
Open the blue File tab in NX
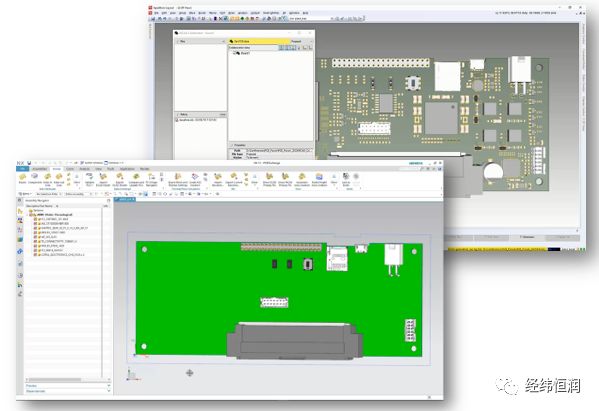pyautogui.click(x=23, y=168)
